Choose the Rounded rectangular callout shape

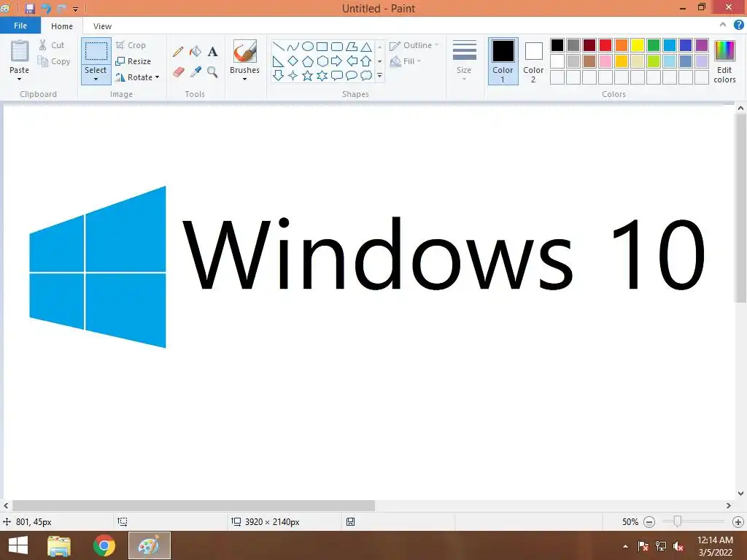pyautogui.click(x=337, y=75)
